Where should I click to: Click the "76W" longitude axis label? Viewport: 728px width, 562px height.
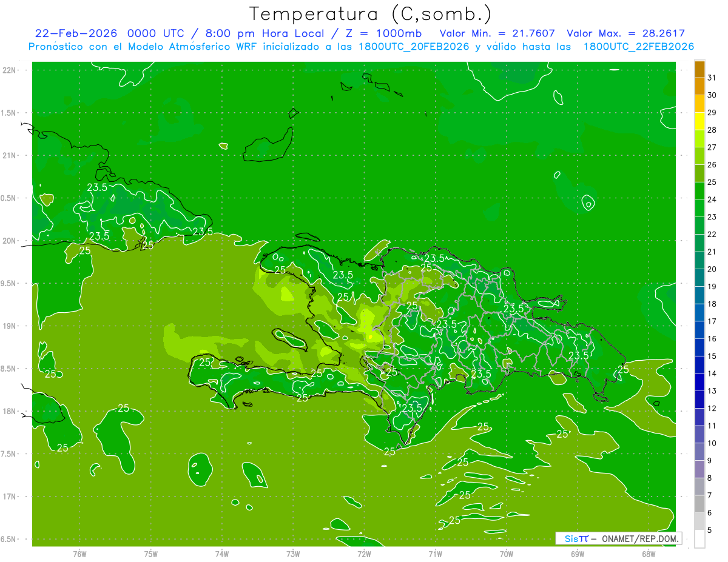click(x=79, y=554)
